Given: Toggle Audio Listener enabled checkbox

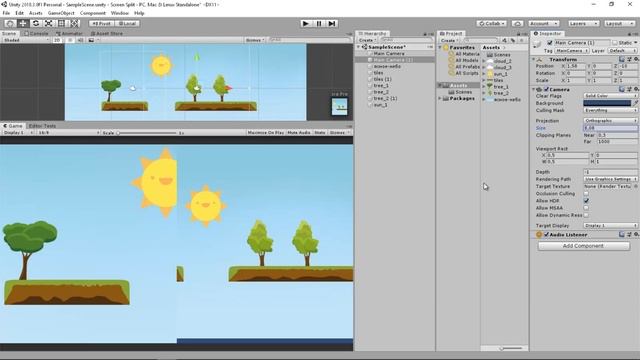Looking at the screenshot, I should (546, 235).
